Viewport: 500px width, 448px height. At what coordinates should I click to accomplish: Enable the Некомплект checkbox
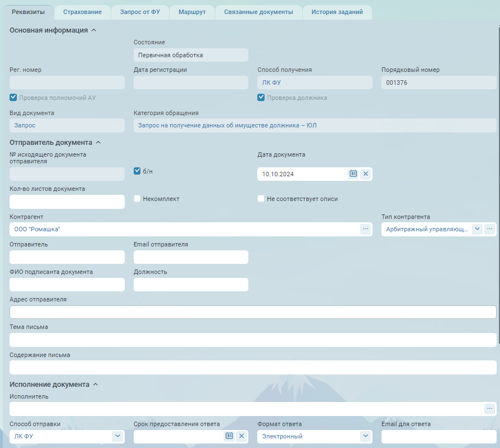pyautogui.click(x=137, y=199)
